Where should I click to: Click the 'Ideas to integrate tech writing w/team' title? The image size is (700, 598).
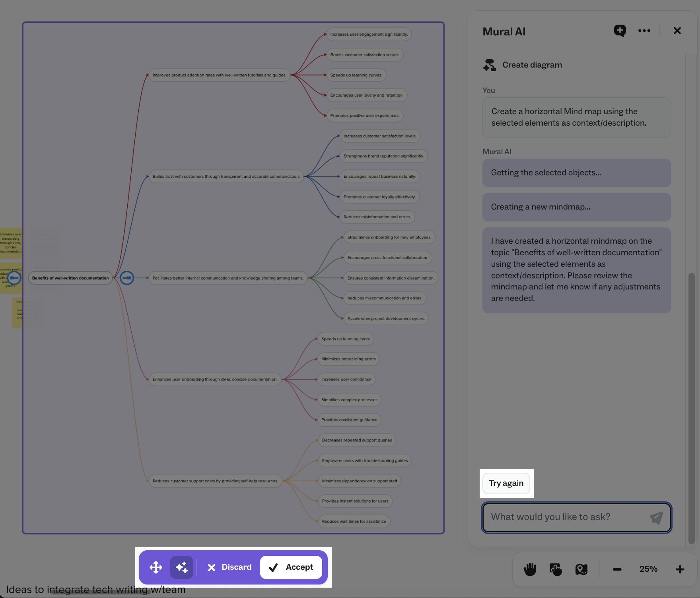pyautogui.click(x=96, y=589)
